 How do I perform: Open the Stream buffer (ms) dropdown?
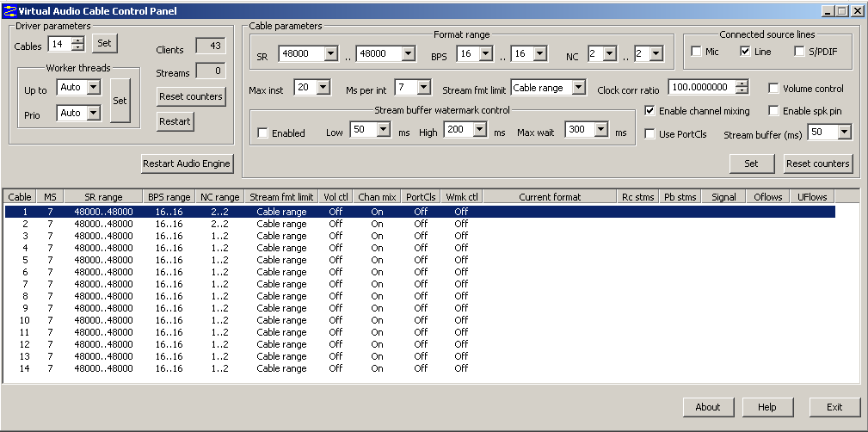[844, 132]
